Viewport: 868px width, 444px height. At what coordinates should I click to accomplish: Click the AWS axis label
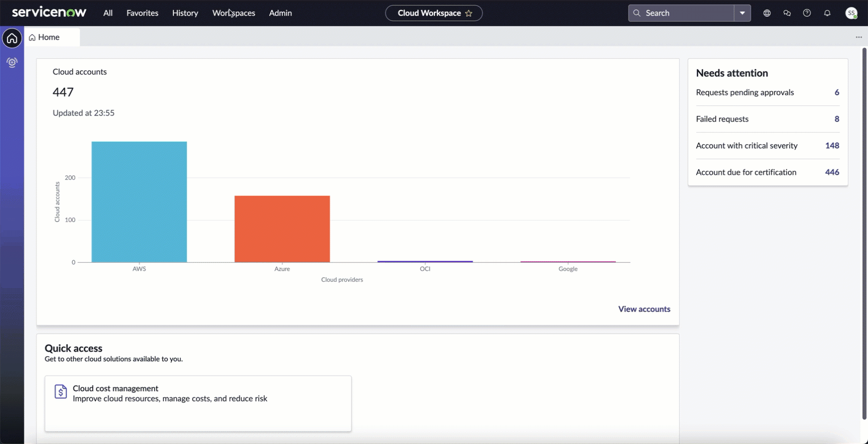click(139, 269)
